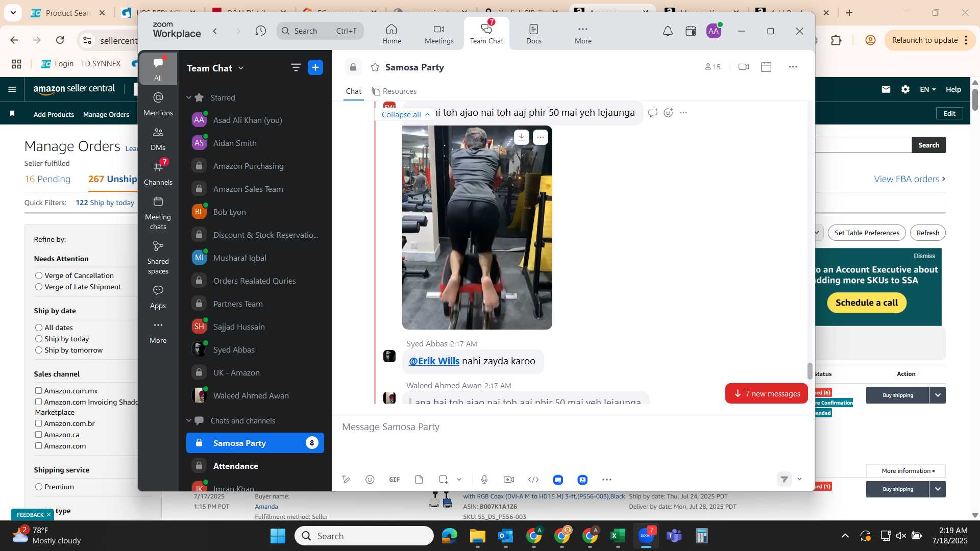The width and height of the screenshot is (980, 551).
Task: Open Channels in the Zoom sidebar
Action: 158,173
